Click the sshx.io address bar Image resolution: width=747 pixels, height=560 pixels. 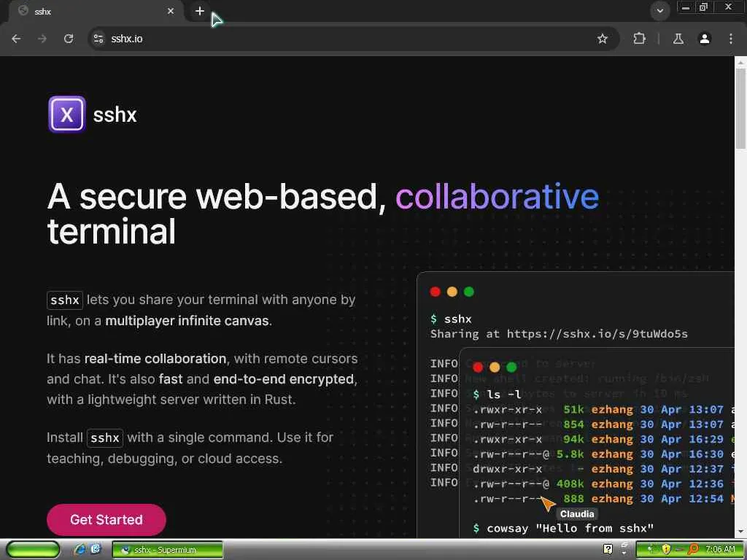(352, 39)
